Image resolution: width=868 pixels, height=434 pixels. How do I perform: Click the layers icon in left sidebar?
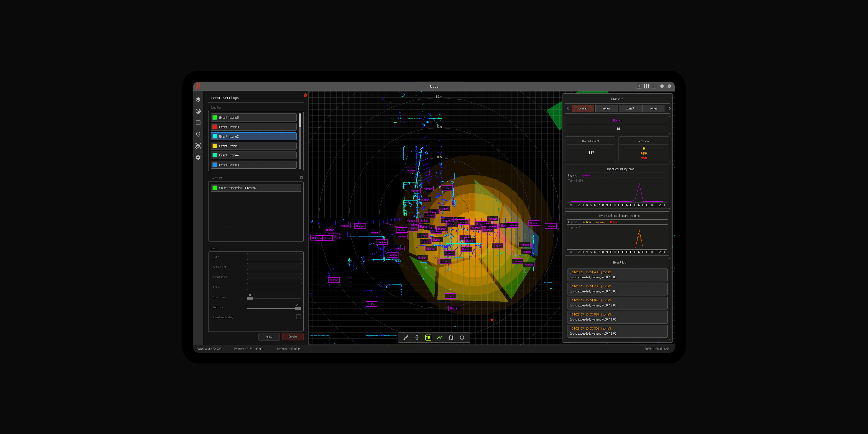click(198, 99)
